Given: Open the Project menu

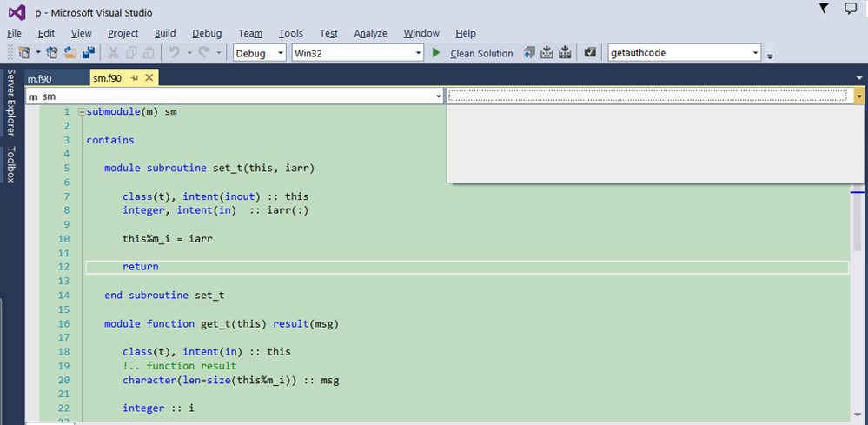Looking at the screenshot, I should [123, 33].
